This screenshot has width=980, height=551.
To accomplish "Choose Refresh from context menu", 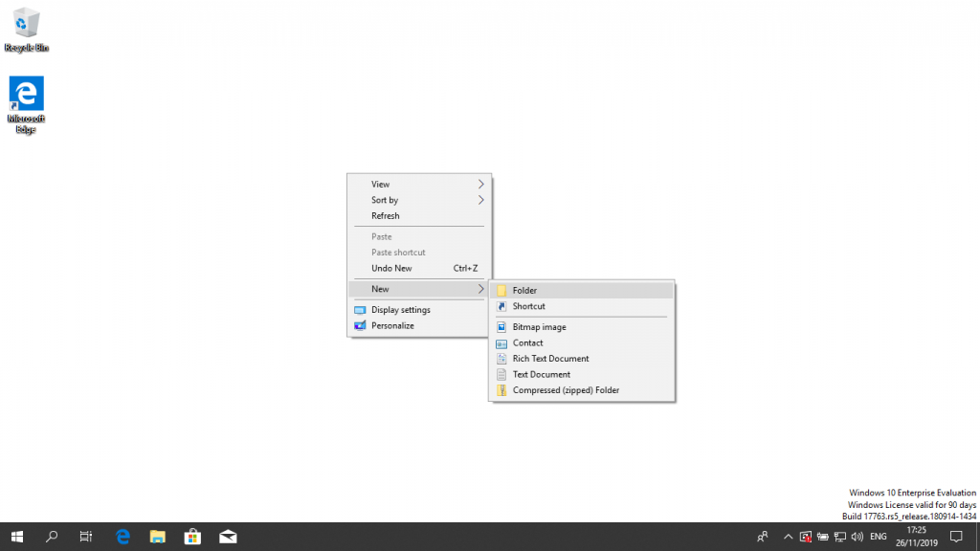I will tap(419, 215).
